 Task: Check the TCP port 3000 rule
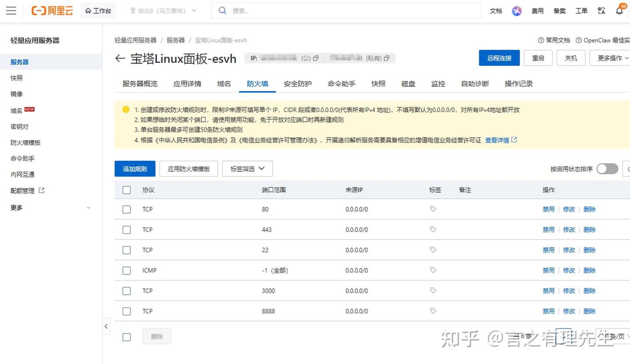click(126, 291)
